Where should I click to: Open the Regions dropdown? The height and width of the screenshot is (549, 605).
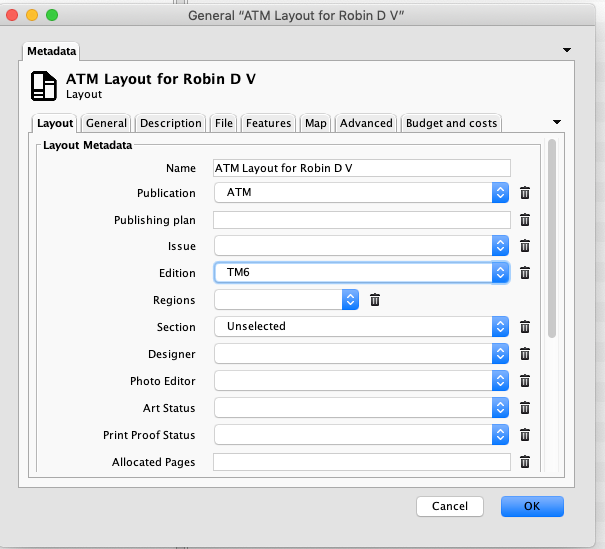286,300
